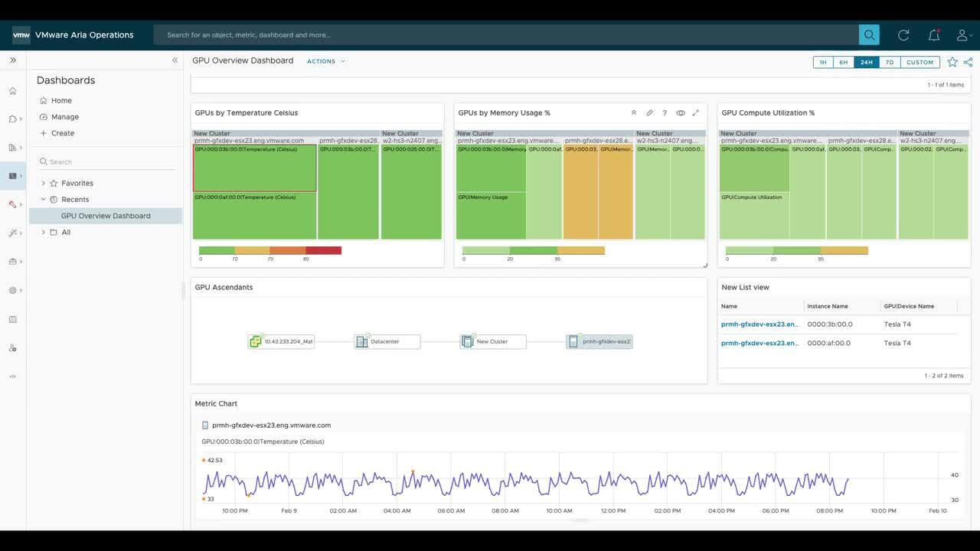Collapse the Dashboards side panel using the chevron
Image resolution: width=980 pixels, height=551 pixels.
[175, 60]
